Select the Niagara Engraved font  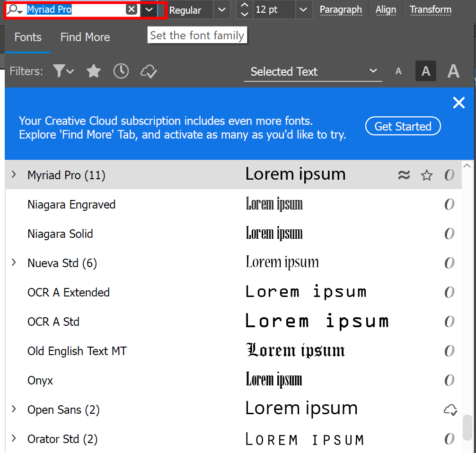coord(71,204)
